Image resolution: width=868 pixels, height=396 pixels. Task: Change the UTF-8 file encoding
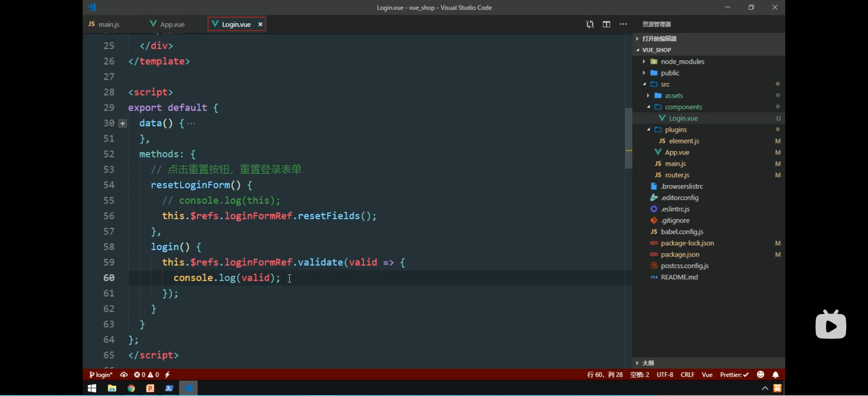pyautogui.click(x=665, y=375)
